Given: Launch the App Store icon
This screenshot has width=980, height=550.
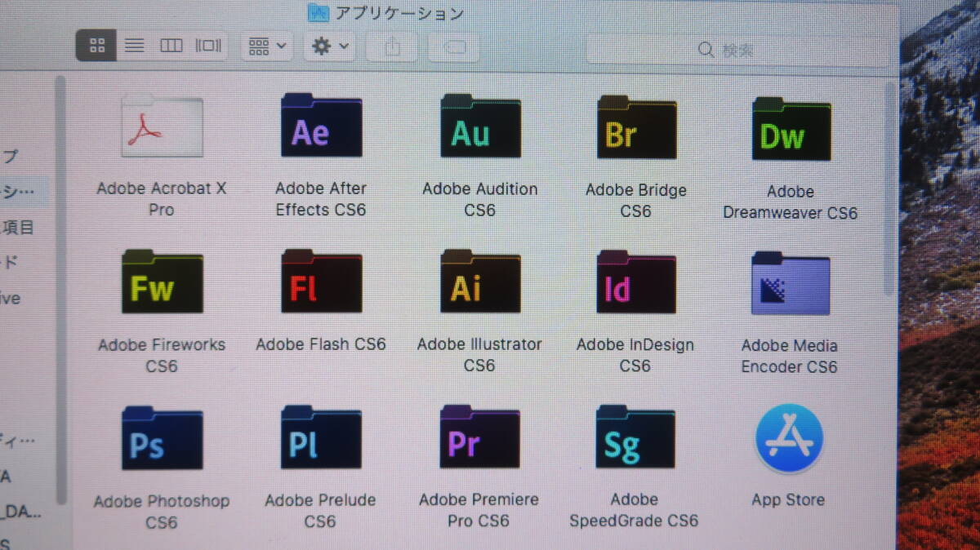Looking at the screenshot, I should click(x=788, y=440).
